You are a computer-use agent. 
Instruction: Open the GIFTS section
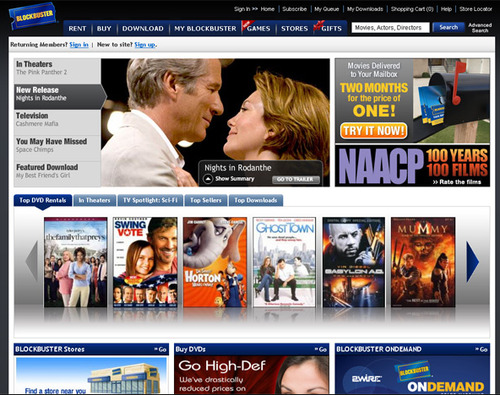pyautogui.click(x=331, y=29)
